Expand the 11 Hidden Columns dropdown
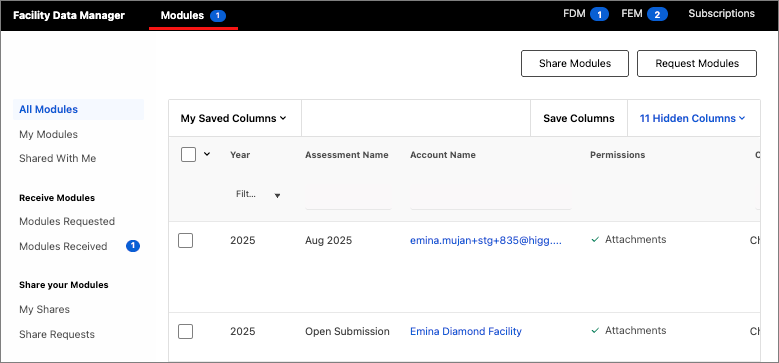This screenshot has width=779, height=363. coord(693,118)
